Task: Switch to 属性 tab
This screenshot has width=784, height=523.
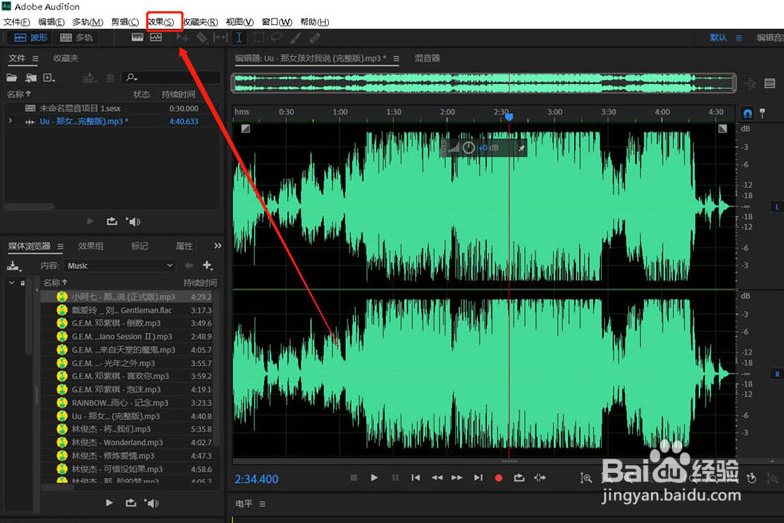Action: click(x=184, y=246)
